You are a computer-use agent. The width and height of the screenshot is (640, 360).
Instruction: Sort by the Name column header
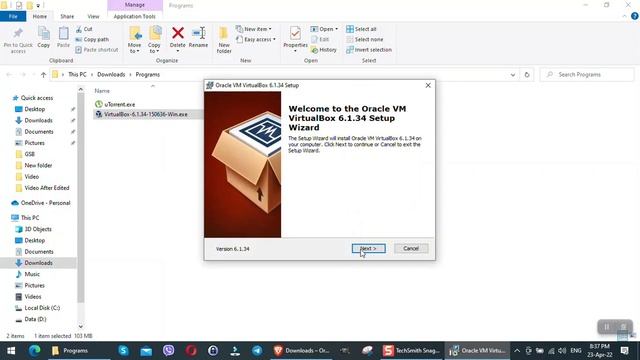pyautogui.click(x=102, y=91)
